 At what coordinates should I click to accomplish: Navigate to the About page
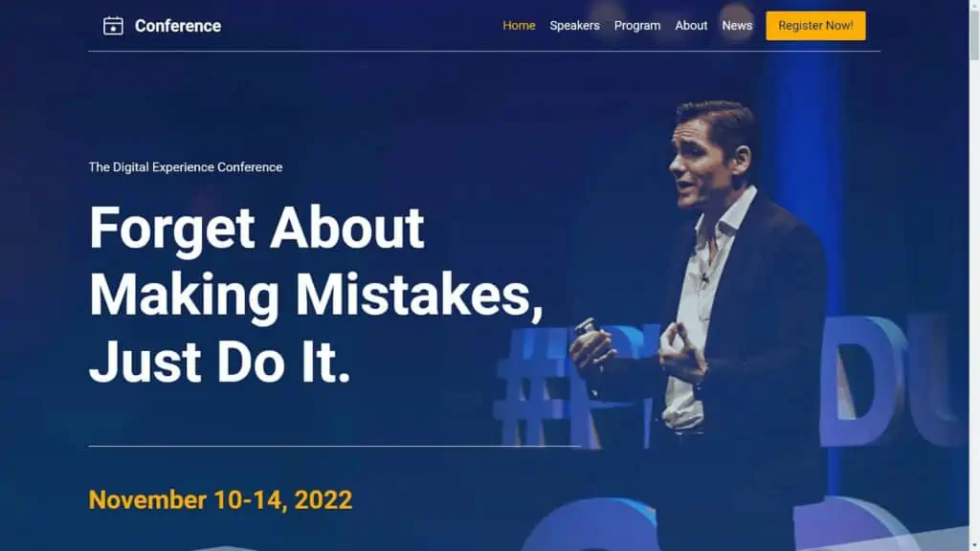(691, 26)
